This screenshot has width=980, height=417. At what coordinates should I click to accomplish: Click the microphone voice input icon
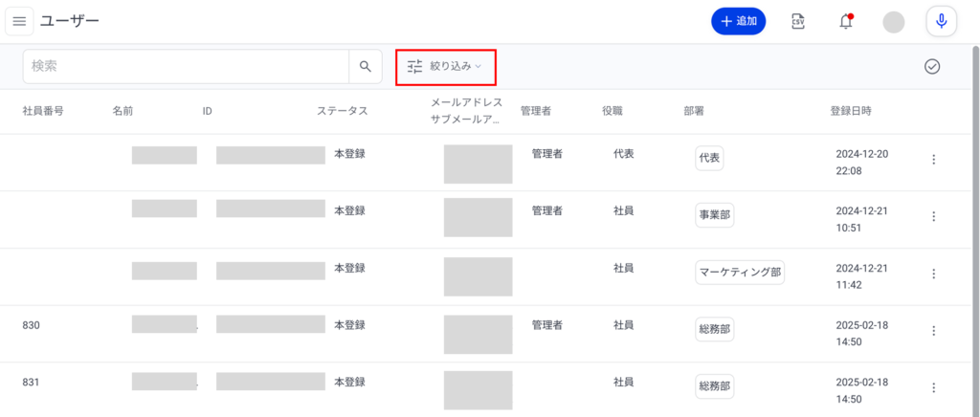coord(942,21)
